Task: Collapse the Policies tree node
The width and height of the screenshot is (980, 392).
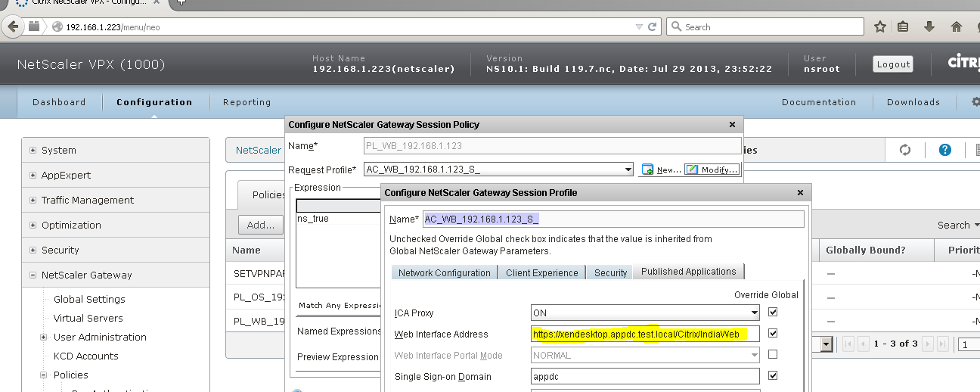Action: pyautogui.click(x=45, y=375)
